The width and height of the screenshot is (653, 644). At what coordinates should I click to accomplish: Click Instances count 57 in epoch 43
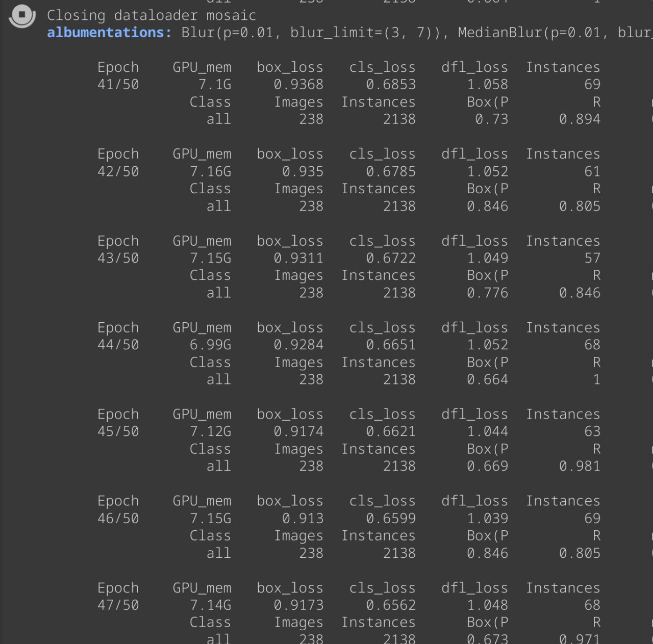(592, 258)
